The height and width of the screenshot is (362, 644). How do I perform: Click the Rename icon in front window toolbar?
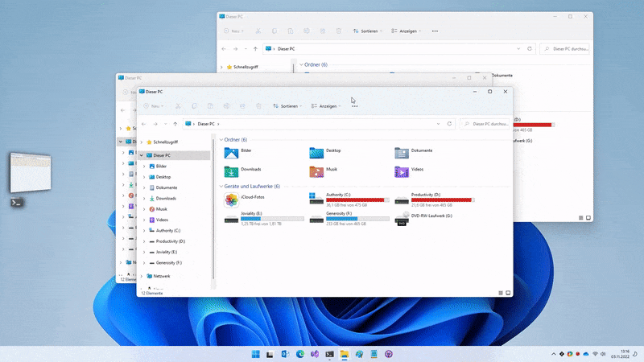point(226,106)
